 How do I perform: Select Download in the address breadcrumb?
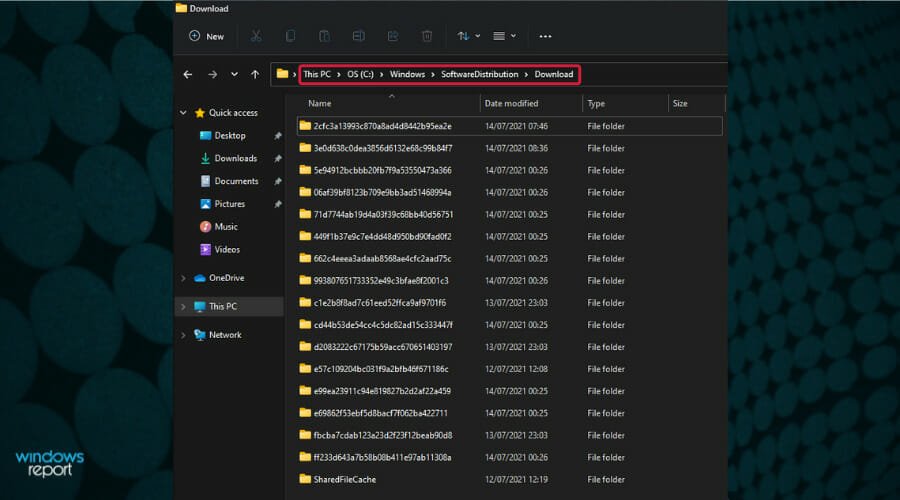pos(554,74)
